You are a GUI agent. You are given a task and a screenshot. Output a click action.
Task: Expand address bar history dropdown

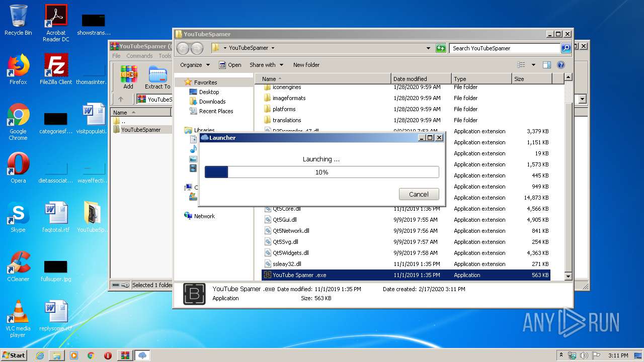(428, 48)
